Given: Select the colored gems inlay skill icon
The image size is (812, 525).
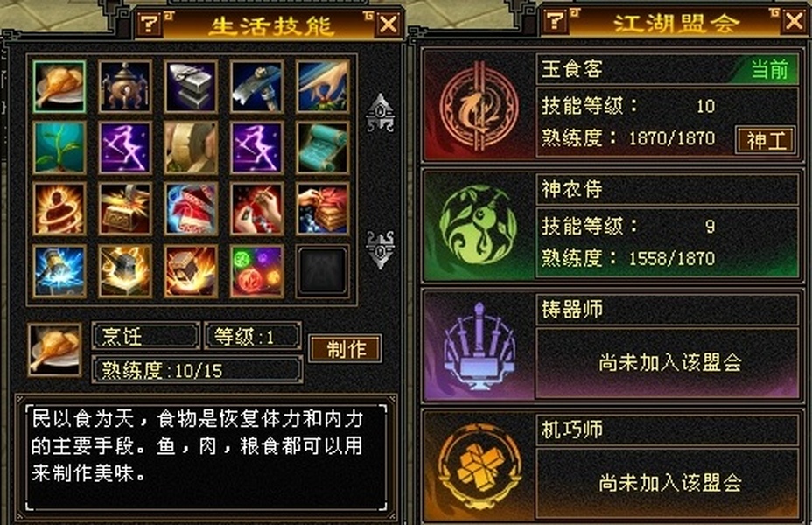Looking at the screenshot, I should [256, 271].
